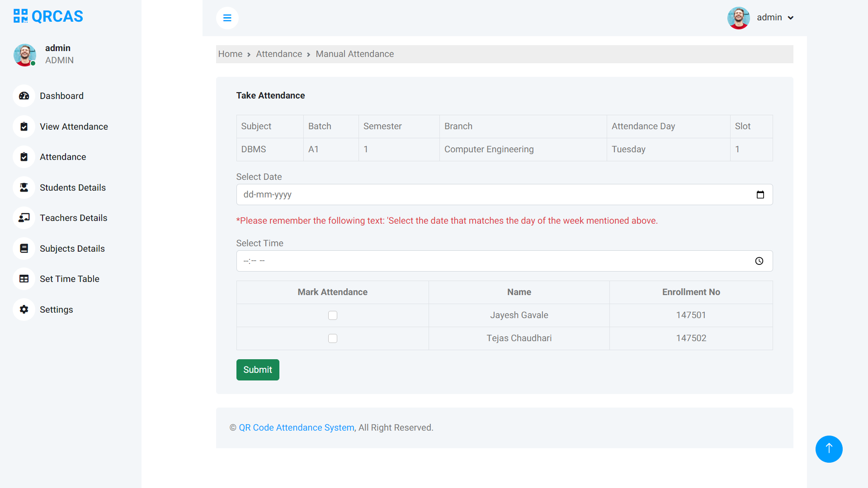Click the Settings gear icon
Screen dimensions: 868x488
[24, 310]
